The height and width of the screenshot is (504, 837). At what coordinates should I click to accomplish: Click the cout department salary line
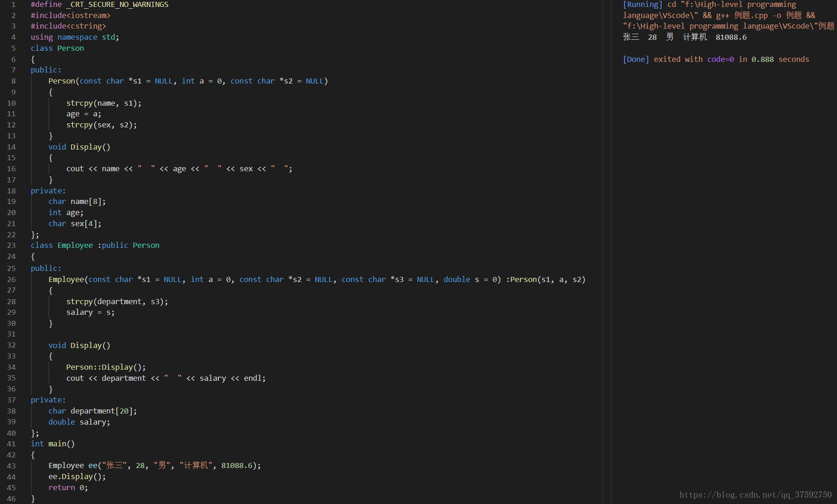pyautogui.click(x=166, y=378)
